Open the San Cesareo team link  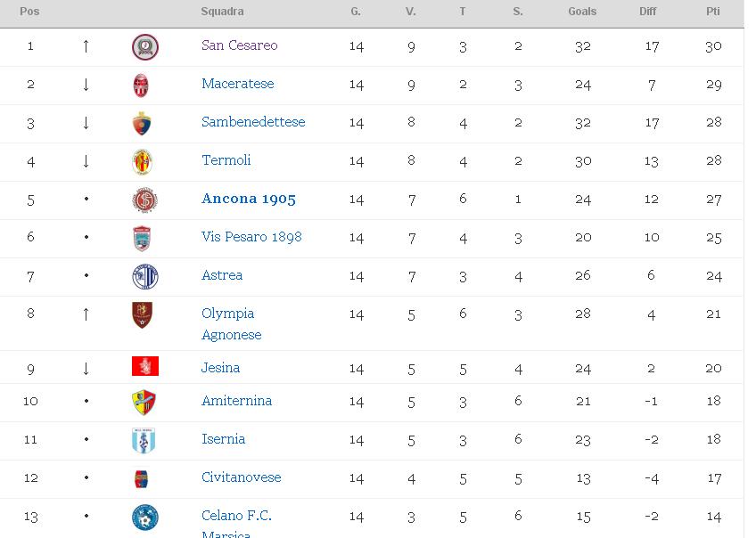click(x=240, y=45)
